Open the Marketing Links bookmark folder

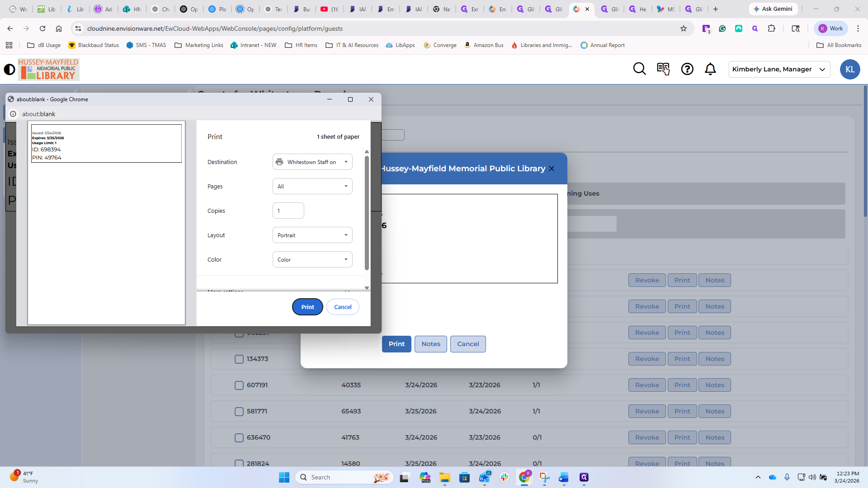tap(199, 45)
